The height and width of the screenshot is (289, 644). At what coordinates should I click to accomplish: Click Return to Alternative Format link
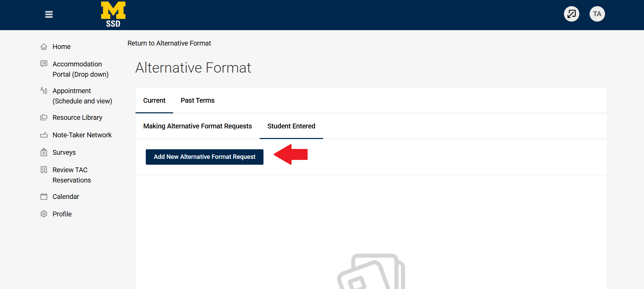tap(169, 43)
